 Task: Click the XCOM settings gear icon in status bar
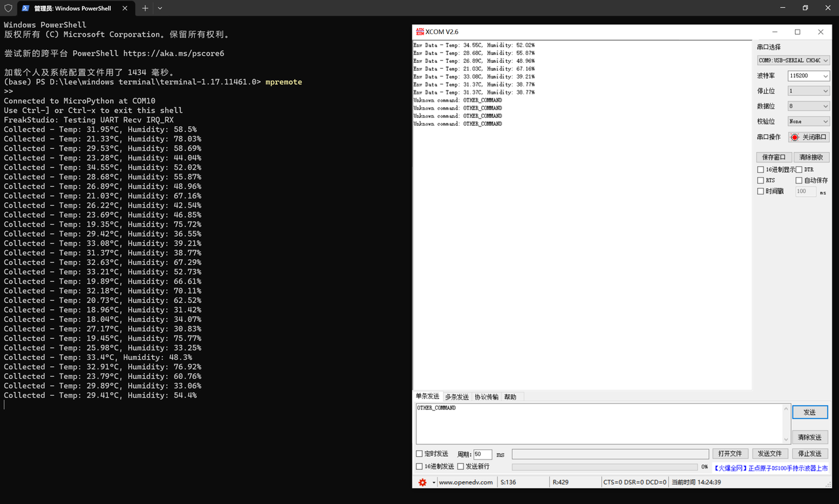click(x=422, y=482)
